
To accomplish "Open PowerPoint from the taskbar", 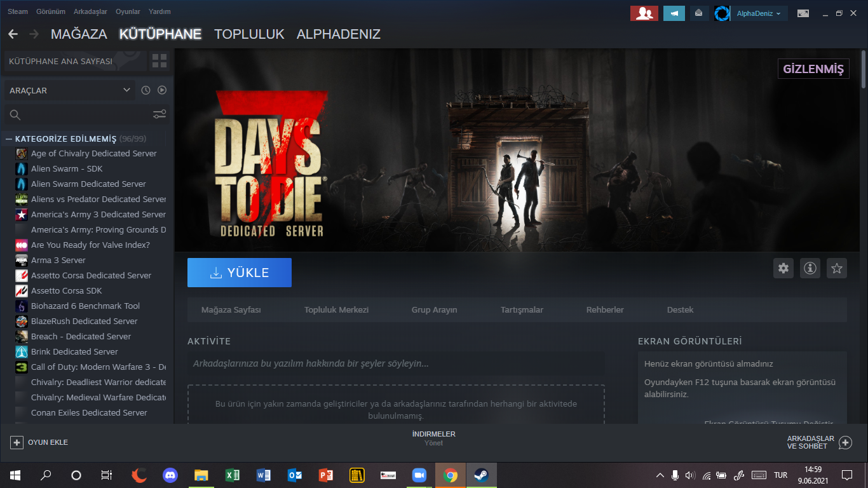I will pos(325,475).
